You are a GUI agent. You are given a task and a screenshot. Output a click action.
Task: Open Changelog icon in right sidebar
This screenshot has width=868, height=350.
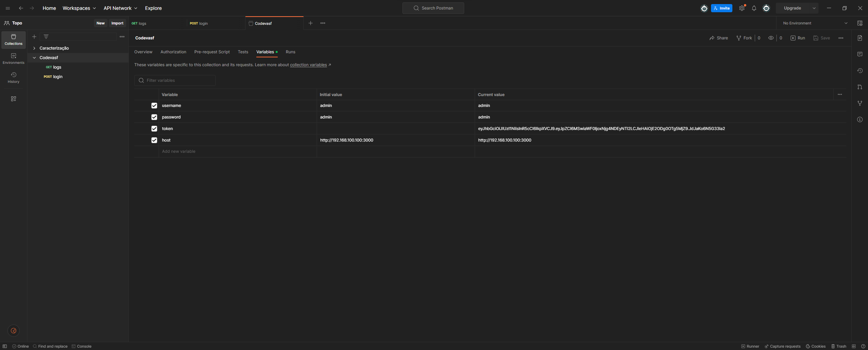coord(860,71)
